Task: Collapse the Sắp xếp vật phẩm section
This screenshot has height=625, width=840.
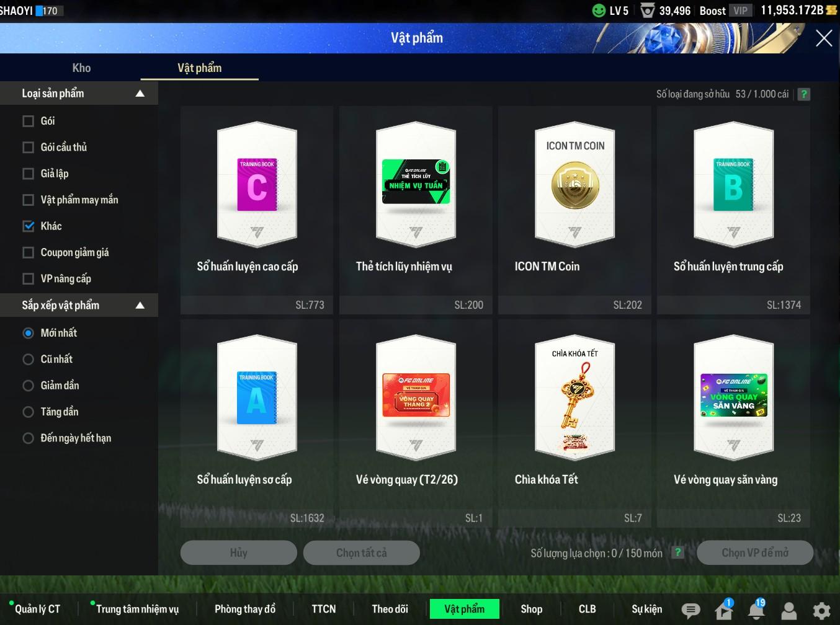Action: coord(140,305)
